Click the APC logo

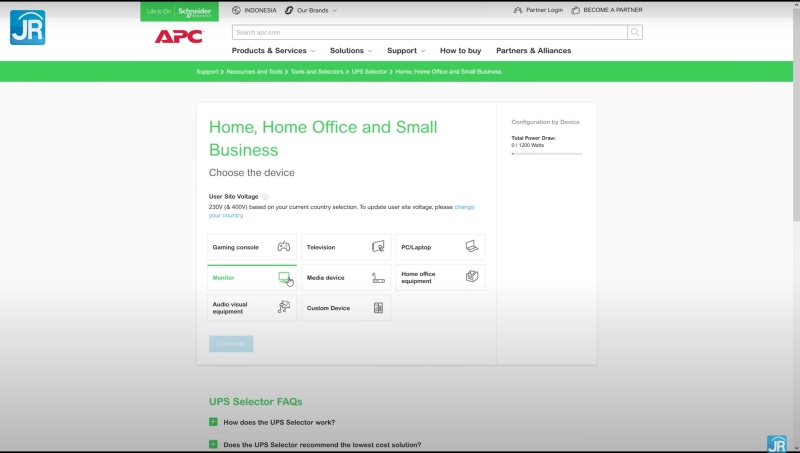pos(179,36)
